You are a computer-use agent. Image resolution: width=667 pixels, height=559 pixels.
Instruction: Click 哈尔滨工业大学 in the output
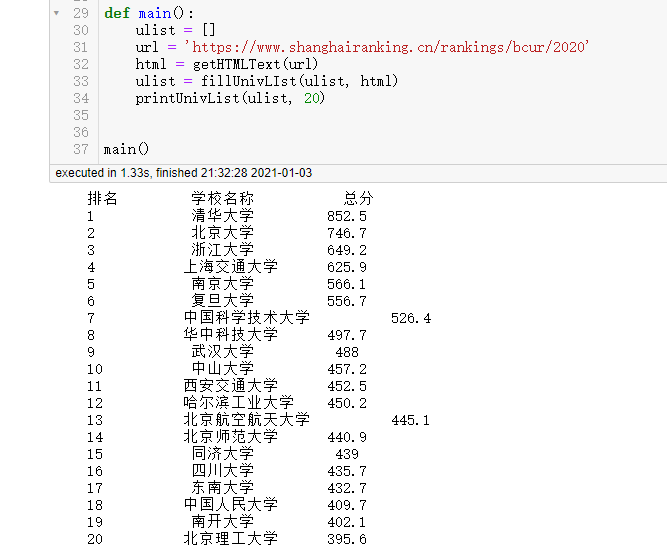pos(239,403)
